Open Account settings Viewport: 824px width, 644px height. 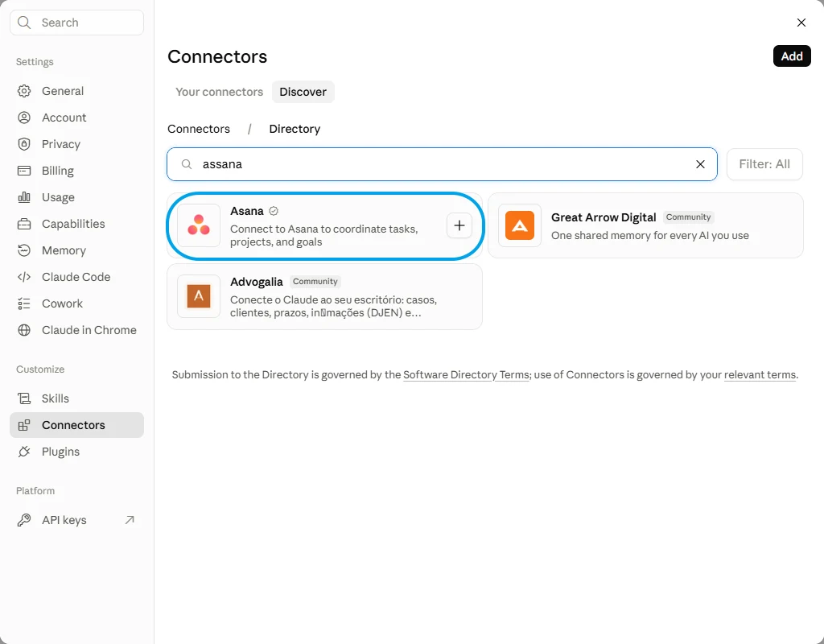pos(76,118)
